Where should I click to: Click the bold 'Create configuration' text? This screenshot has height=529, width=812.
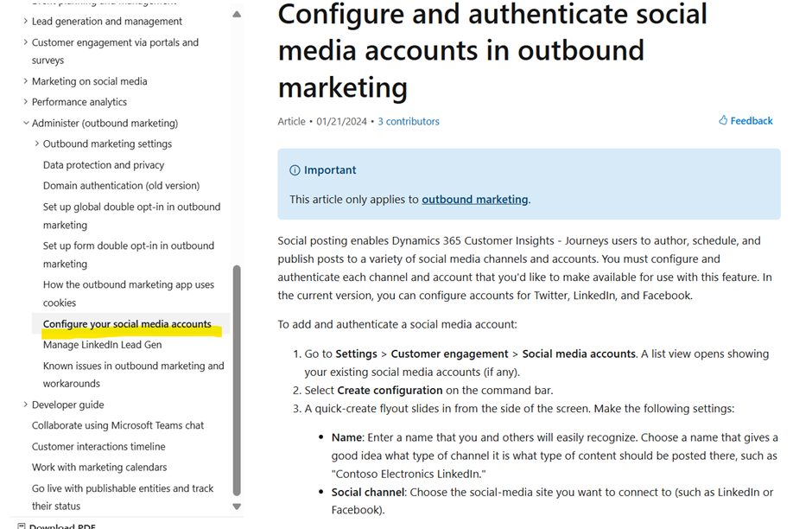[390, 390]
